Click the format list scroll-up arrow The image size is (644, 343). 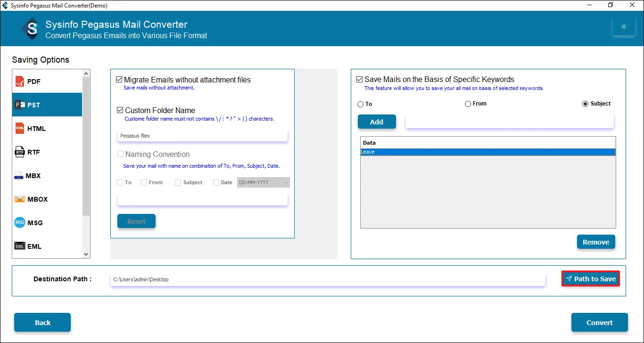[x=86, y=73]
